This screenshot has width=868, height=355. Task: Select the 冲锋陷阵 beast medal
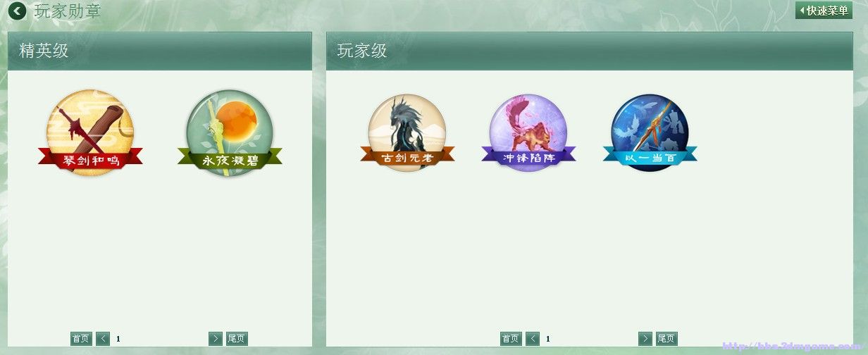[528, 132]
